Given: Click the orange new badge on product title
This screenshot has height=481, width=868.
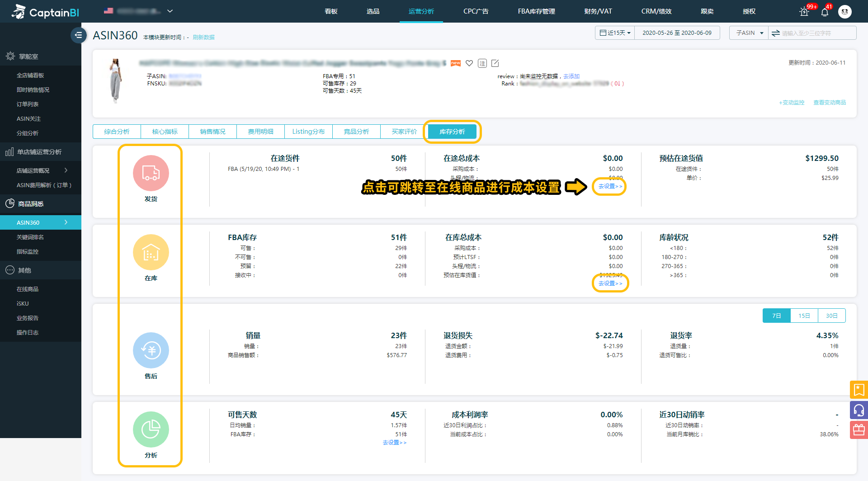Looking at the screenshot, I should point(456,63).
